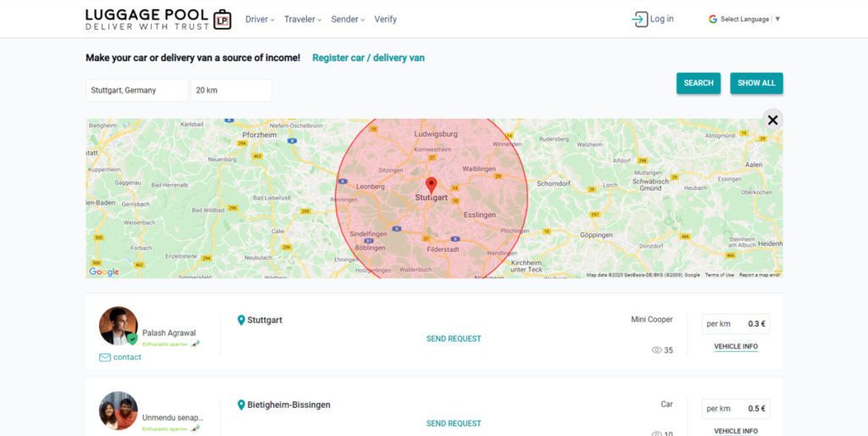Click the envelope contact icon
This screenshot has width=868, height=436.
point(104,357)
